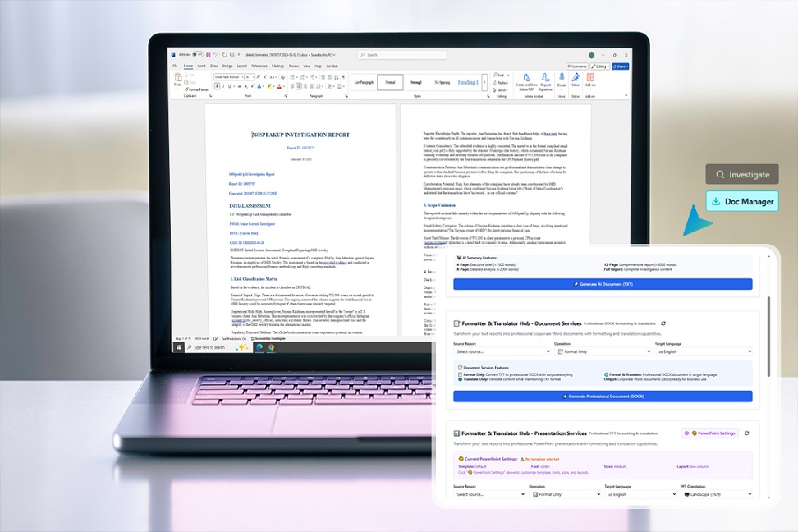
Task: Click refresh icon beside PowerPoint Settings button
Action: click(746, 433)
